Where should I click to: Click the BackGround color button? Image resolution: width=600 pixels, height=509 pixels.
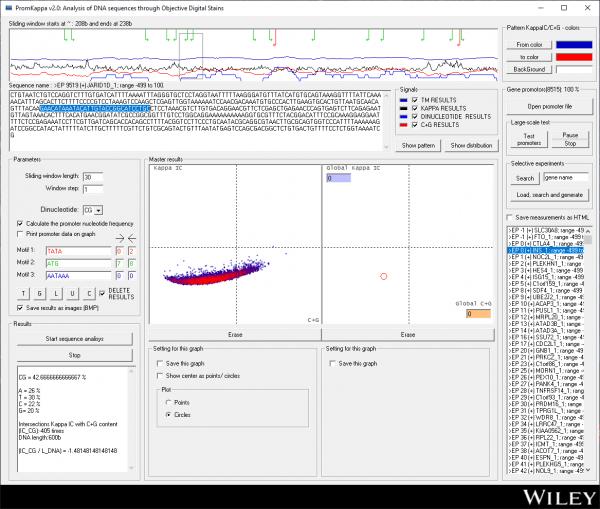coord(529,69)
